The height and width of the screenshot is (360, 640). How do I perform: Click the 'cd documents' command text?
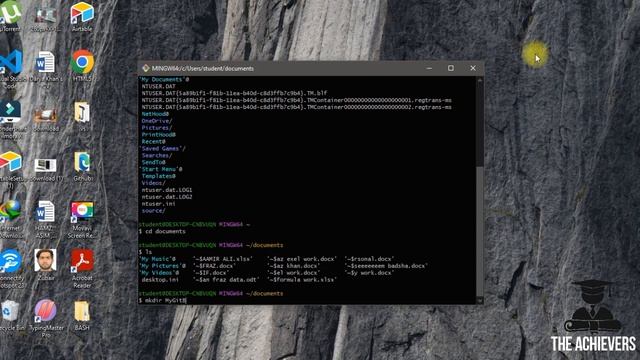pos(165,231)
